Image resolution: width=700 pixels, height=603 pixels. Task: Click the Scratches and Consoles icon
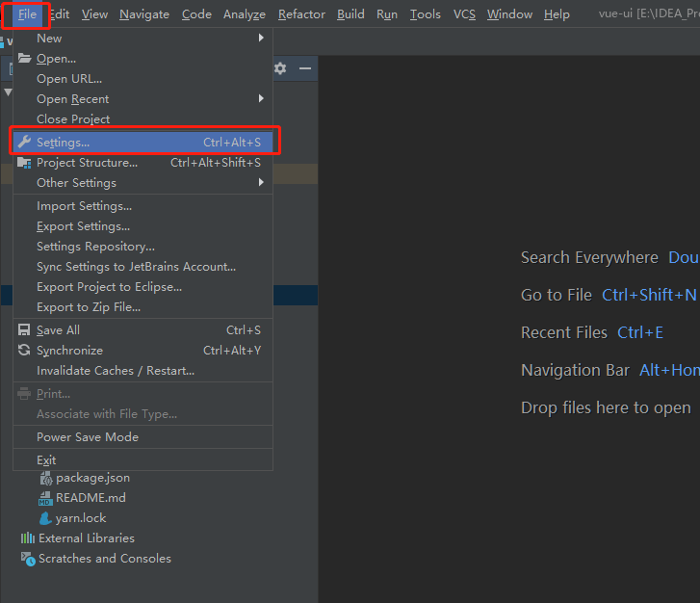click(28, 559)
